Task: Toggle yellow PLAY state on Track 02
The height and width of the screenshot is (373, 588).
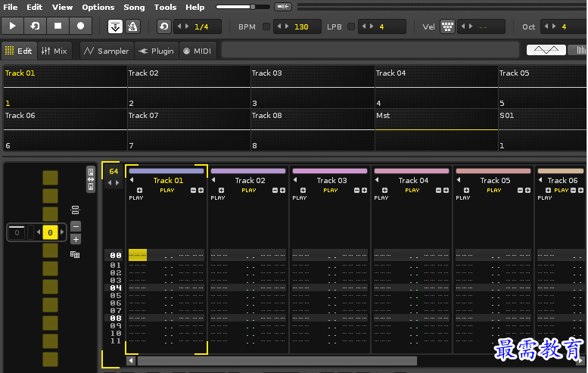Action: (x=249, y=191)
